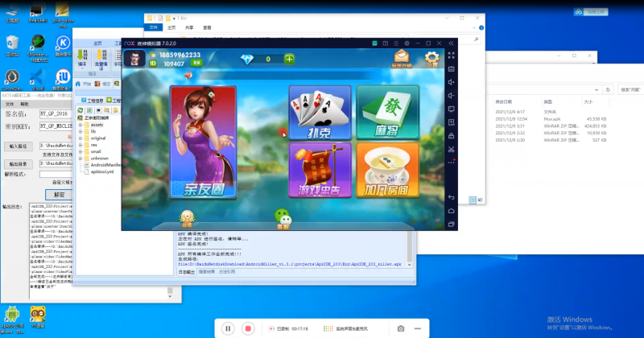Viewport: 644px width, 338px height.
Task: Click the 解析格式 format input field
Action: tap(56, 175)
